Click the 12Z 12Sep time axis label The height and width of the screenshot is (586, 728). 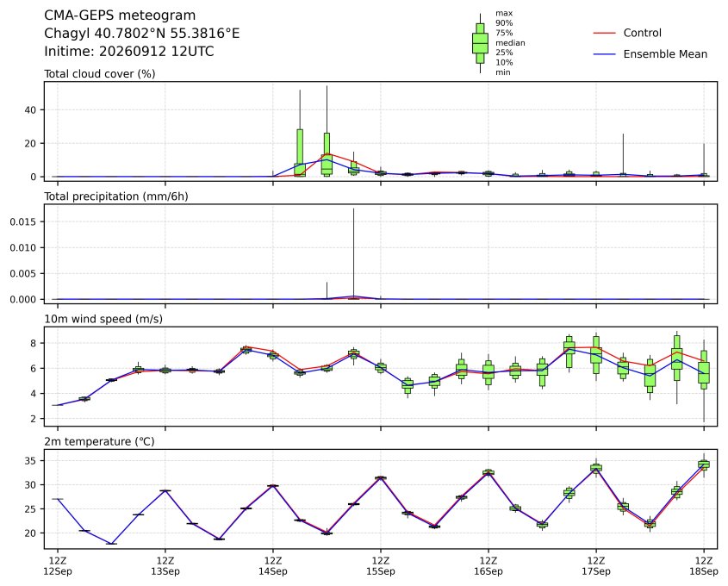pyautogui.click(x=58, y=566)
